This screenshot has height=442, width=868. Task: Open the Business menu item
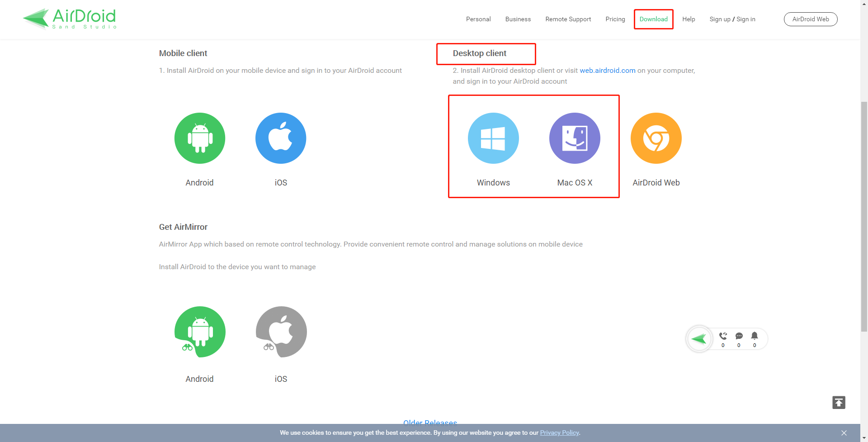coord(518,19)
